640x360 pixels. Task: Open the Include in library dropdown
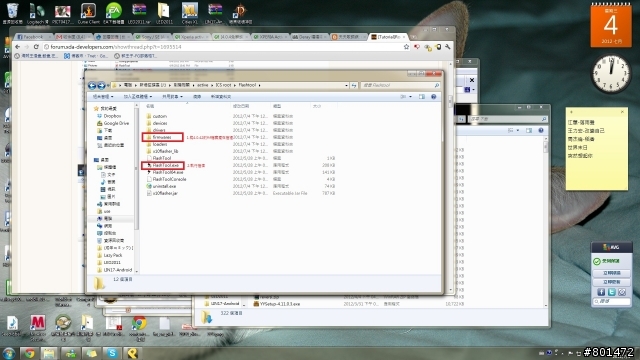click(138, 97)
